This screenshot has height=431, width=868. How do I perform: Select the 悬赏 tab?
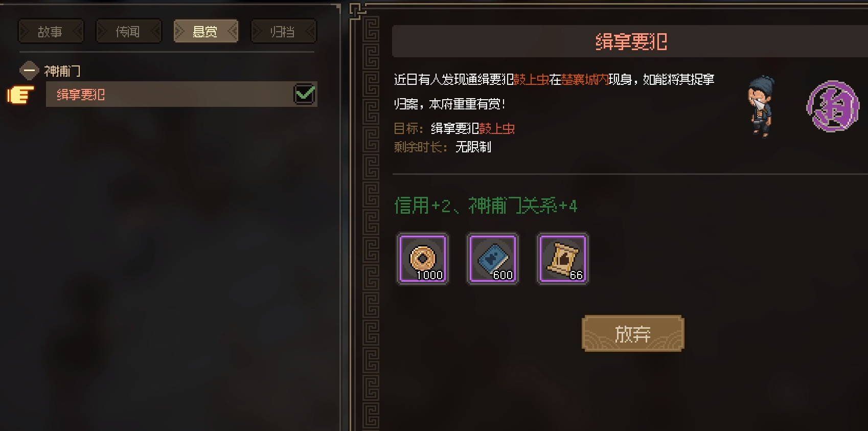pos(205,32)
